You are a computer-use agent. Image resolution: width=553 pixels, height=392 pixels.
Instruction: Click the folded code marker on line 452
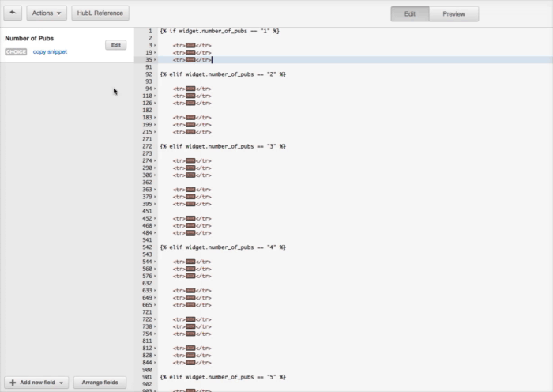pos(190,218)
